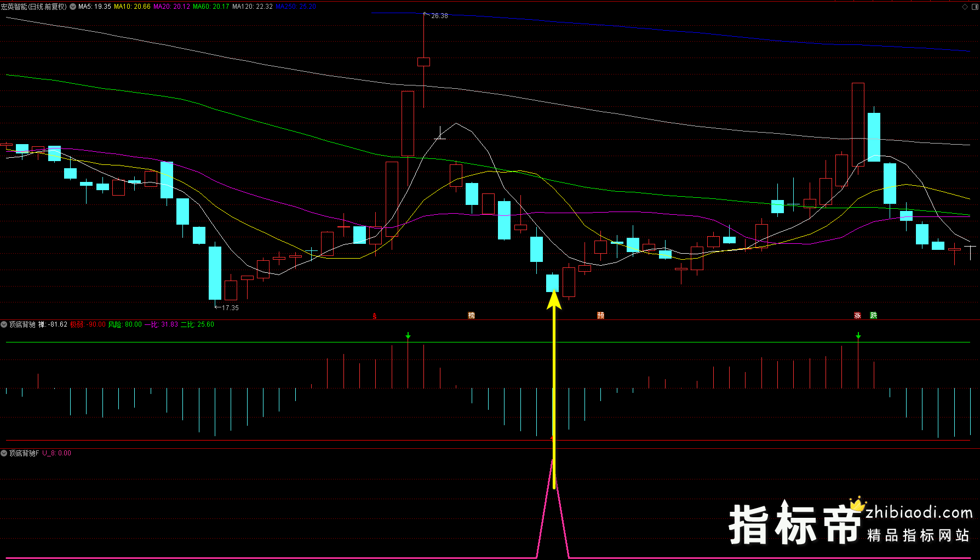Image resolution: width=980 pixels, height=560 pixels.
Task: Click the MA5: 19.35 label
Action: (x=95, y=7)
